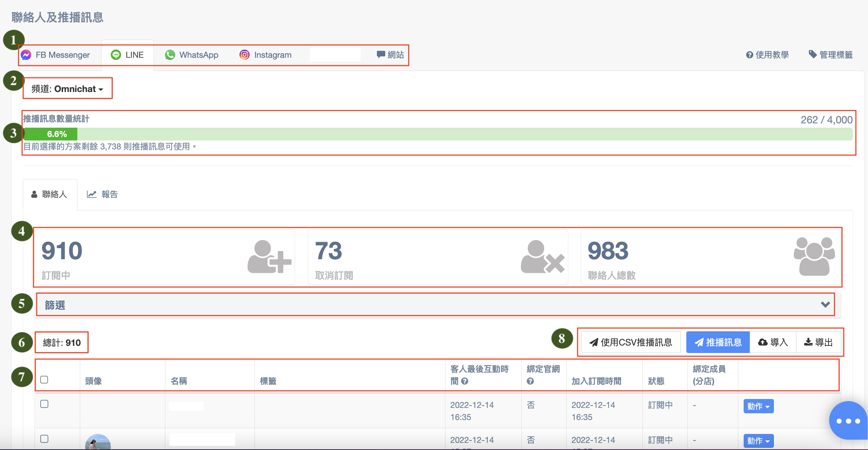Screen dimensions: 868x450
Task: Click the Instagram logo icon
Action: (x=244, y=55)
